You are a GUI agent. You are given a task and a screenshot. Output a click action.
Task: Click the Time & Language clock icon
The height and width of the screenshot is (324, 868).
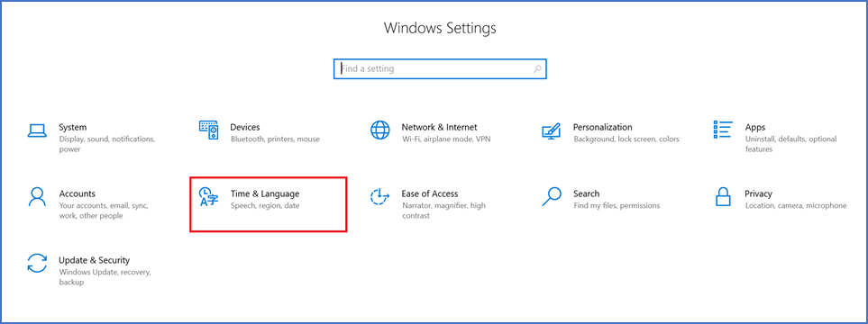[x=209, y=197]
